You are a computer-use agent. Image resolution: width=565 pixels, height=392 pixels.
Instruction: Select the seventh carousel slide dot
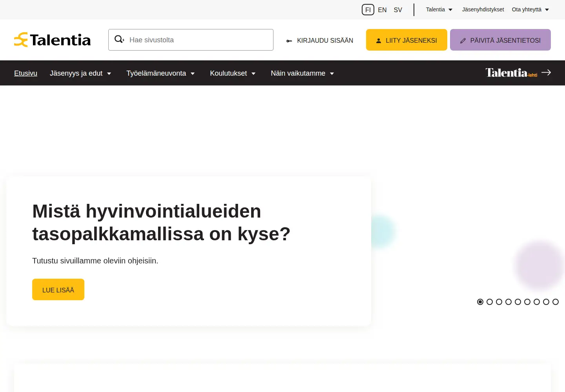click(x=537, y=302)
